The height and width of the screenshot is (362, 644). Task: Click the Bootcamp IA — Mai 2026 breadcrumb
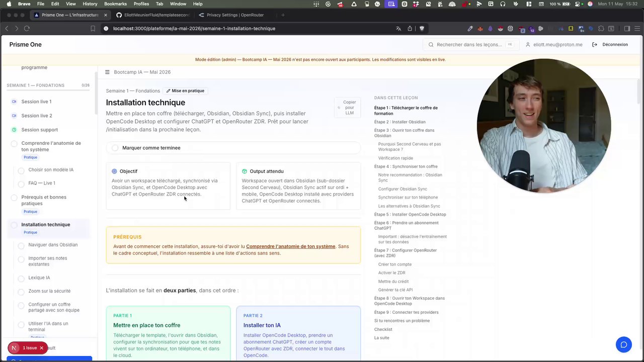142,72
